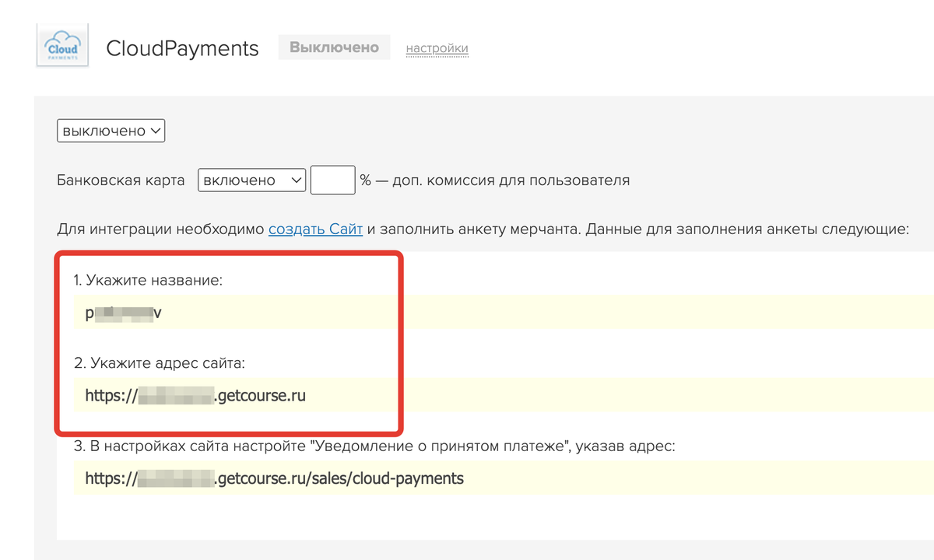
Task: Click the "1. Укажите название:" heading
Action: 148,279
